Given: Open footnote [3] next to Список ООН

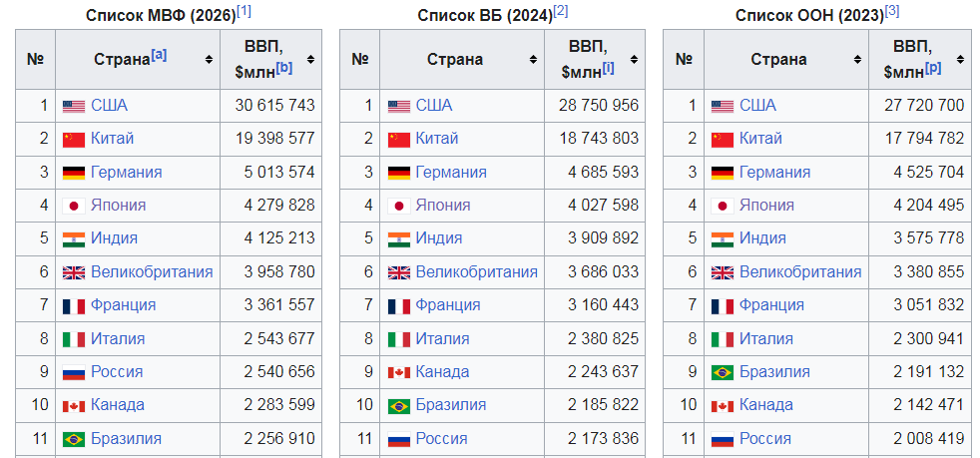Looking at the screenshot, I should point(892,12).
